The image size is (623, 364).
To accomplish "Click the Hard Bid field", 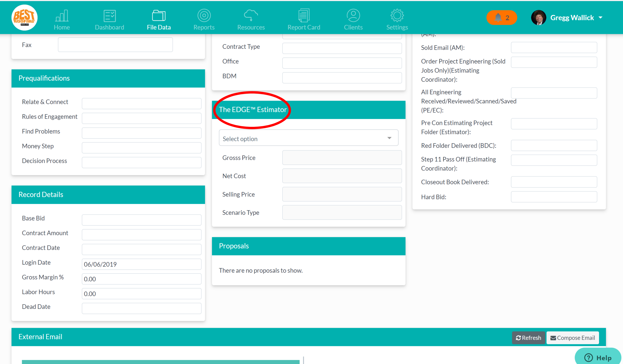I will pyautogui.click(x=554, y=197).
